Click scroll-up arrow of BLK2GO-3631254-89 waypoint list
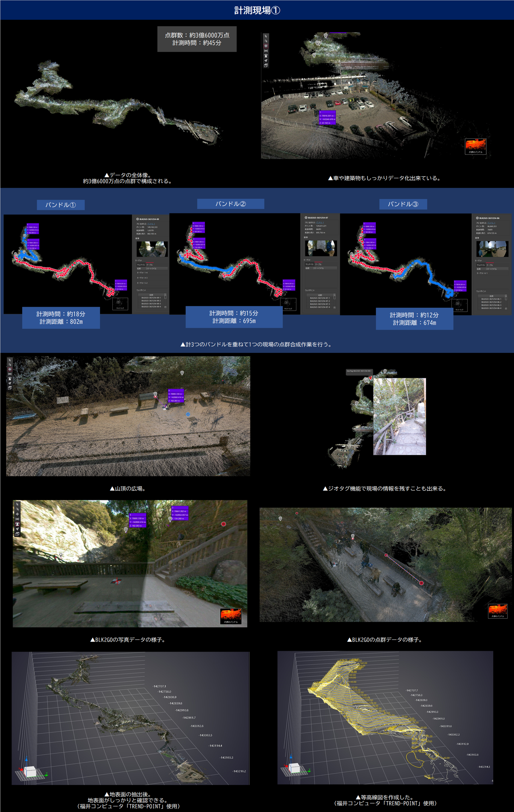Screen dimensions: 514x812 166,294
